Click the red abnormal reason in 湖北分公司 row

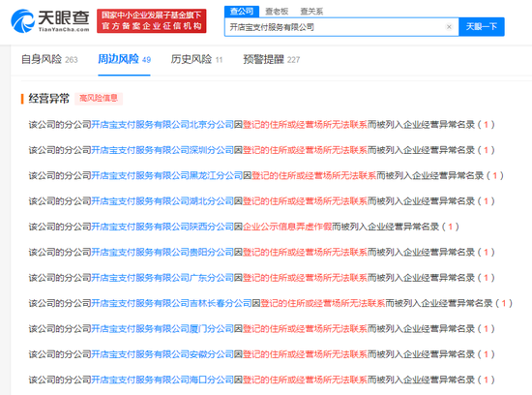click(305, 201)
